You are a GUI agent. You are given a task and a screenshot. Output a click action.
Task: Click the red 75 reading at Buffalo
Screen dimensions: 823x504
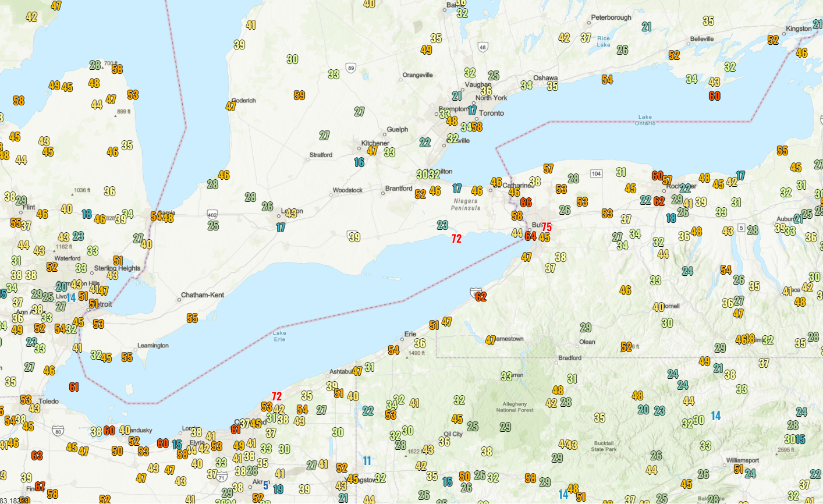(x=547, y=228)
